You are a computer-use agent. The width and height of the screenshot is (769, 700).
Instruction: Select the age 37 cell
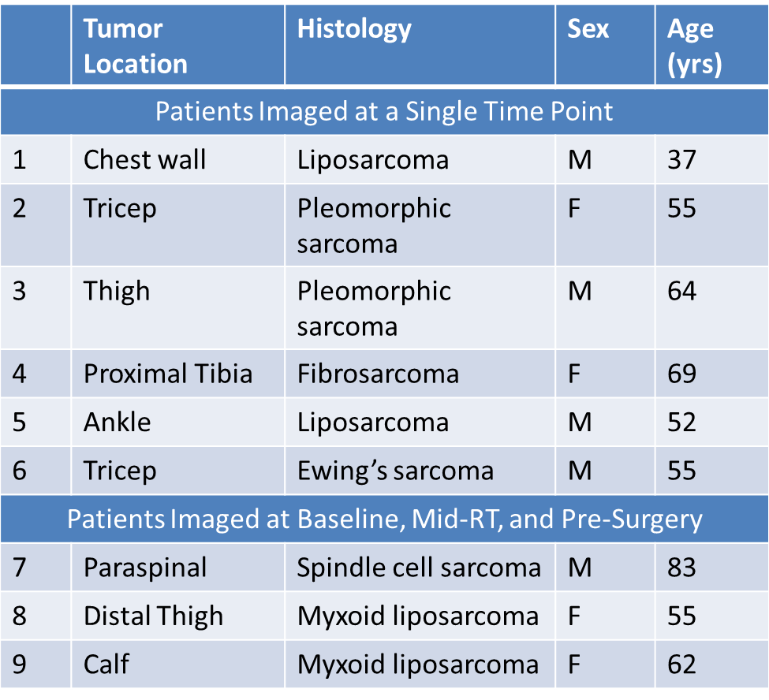pos(682,160)
